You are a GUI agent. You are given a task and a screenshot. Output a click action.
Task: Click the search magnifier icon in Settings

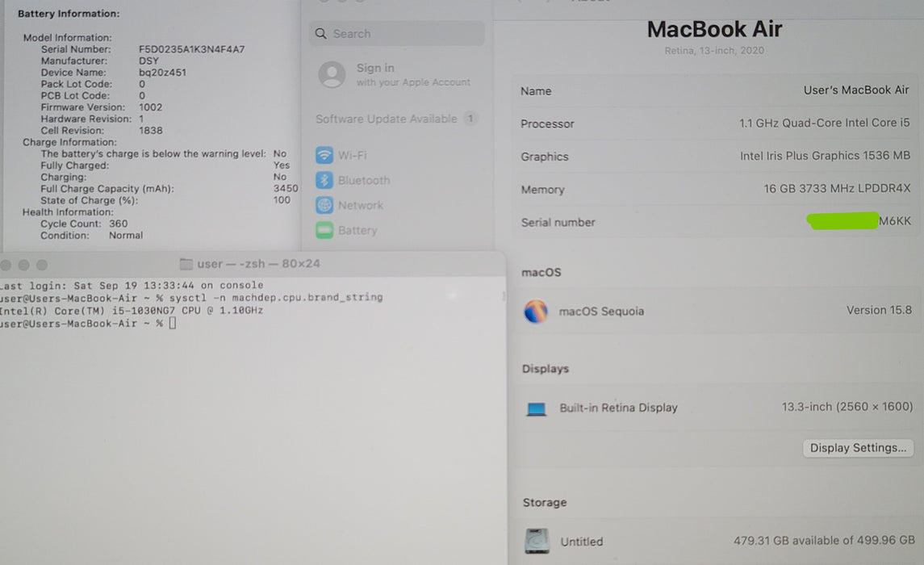(x=320, y=34)
